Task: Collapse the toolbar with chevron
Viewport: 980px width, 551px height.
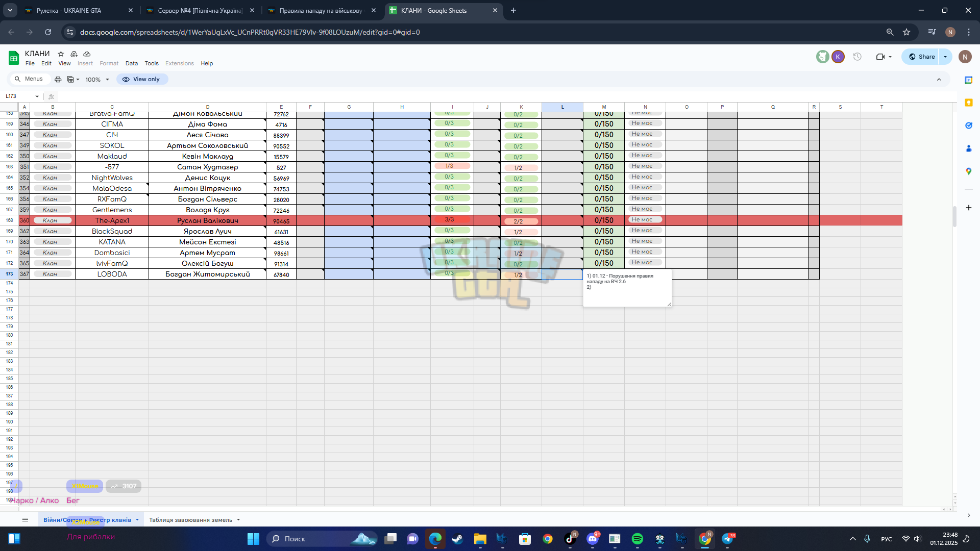Action: (939, 79)
